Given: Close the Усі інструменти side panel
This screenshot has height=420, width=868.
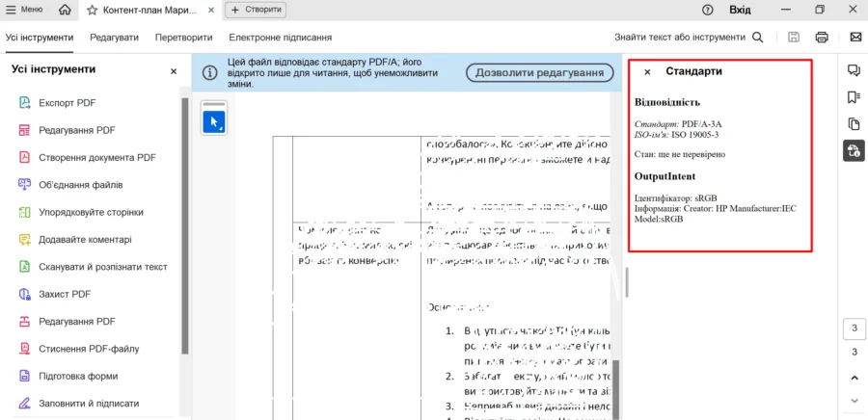Looking at the screenshot, I should pos(174,71).
